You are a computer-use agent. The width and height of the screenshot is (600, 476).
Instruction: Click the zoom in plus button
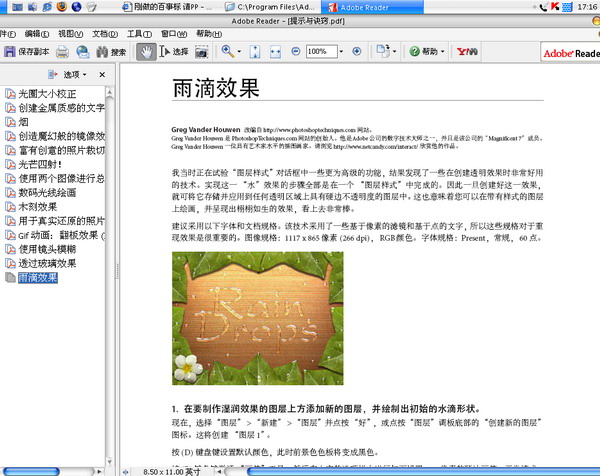[357, 51]
